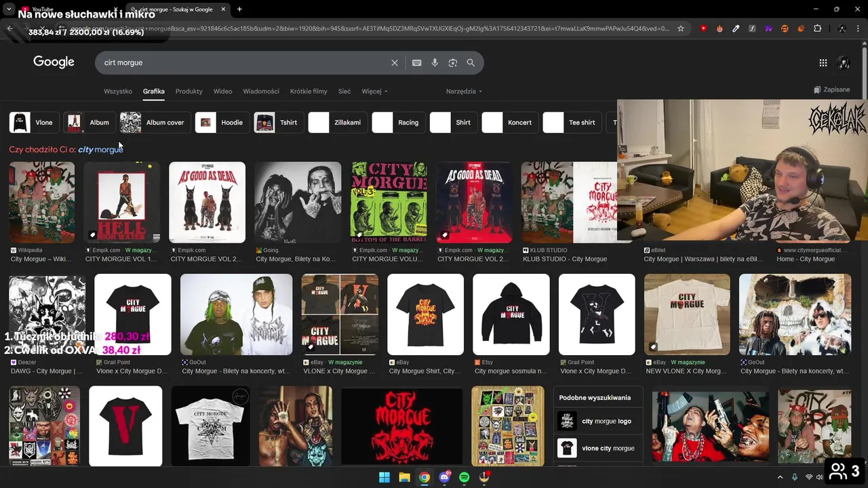This screenshot has width=868, height=488.
Task: Open the Going City Morgue Bilety image
Action: [x=298, y=202]
